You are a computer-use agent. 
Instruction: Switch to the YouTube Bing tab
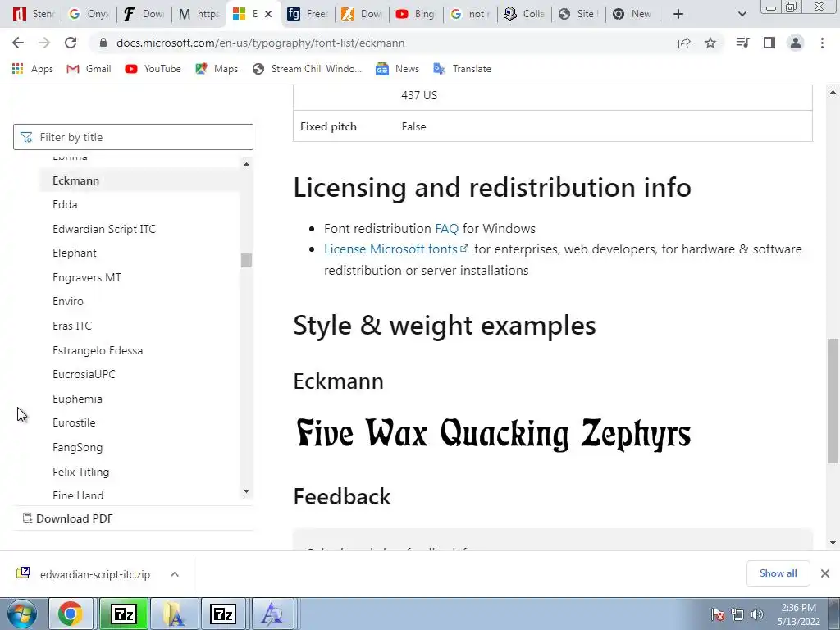tap(416, 14)
